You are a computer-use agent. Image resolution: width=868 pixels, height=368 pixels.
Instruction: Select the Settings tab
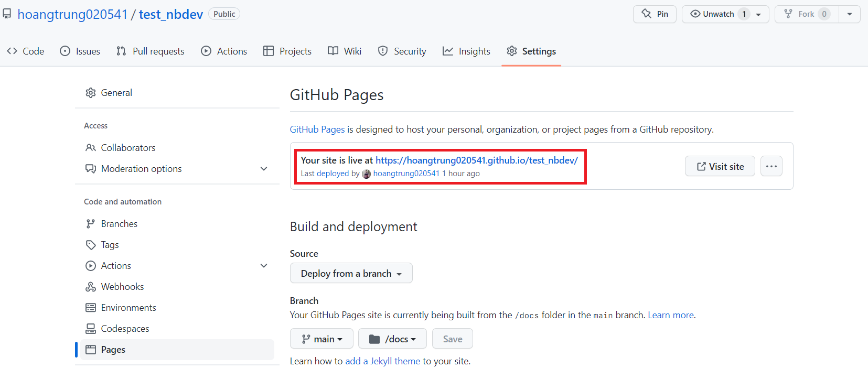[531, 51]
